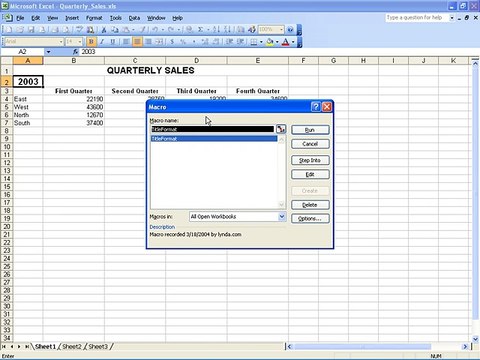This screenshot has width=480, height=360.
Task: Click the AutoSum sigma icon
Action: [x=201, y=30]
